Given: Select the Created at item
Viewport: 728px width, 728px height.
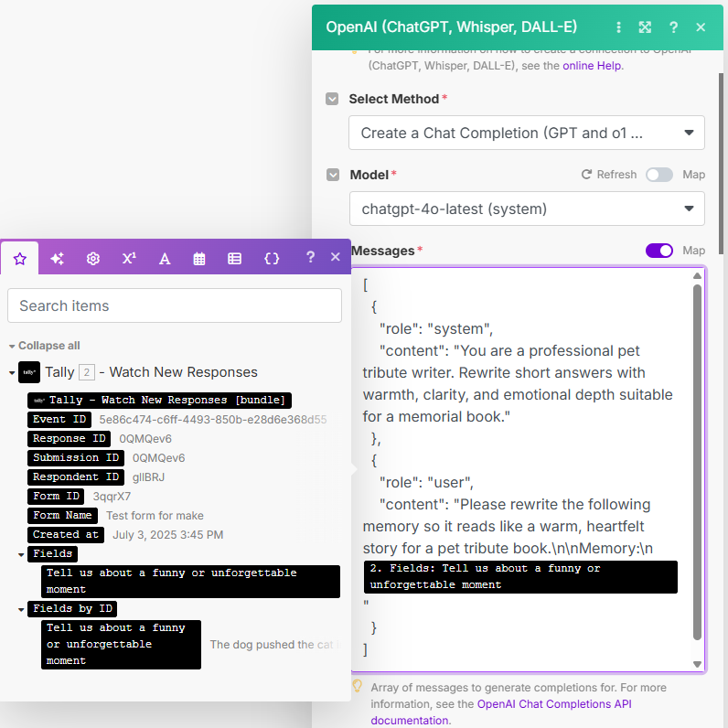Looking at the screenshot, I should pos(66,534).
